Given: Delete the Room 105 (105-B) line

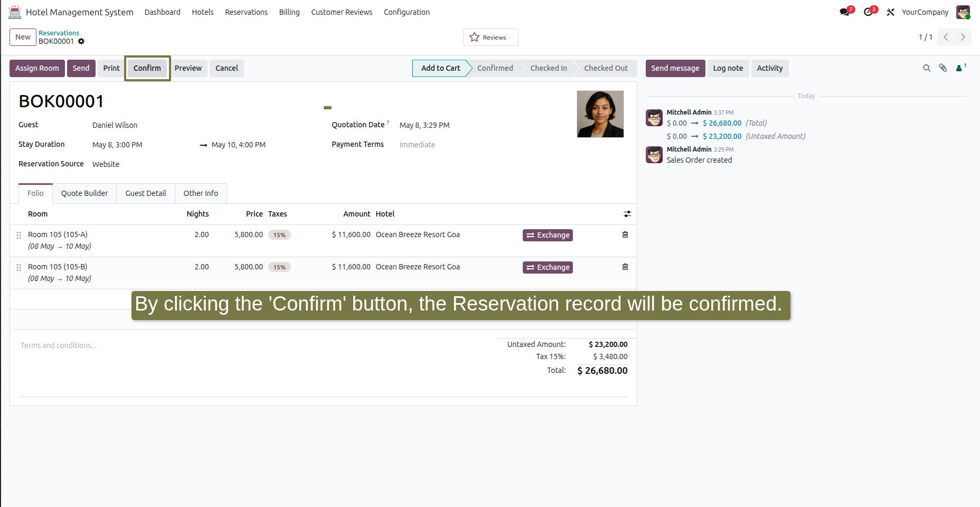Looking at the screenshot, I should click(625, 267).
